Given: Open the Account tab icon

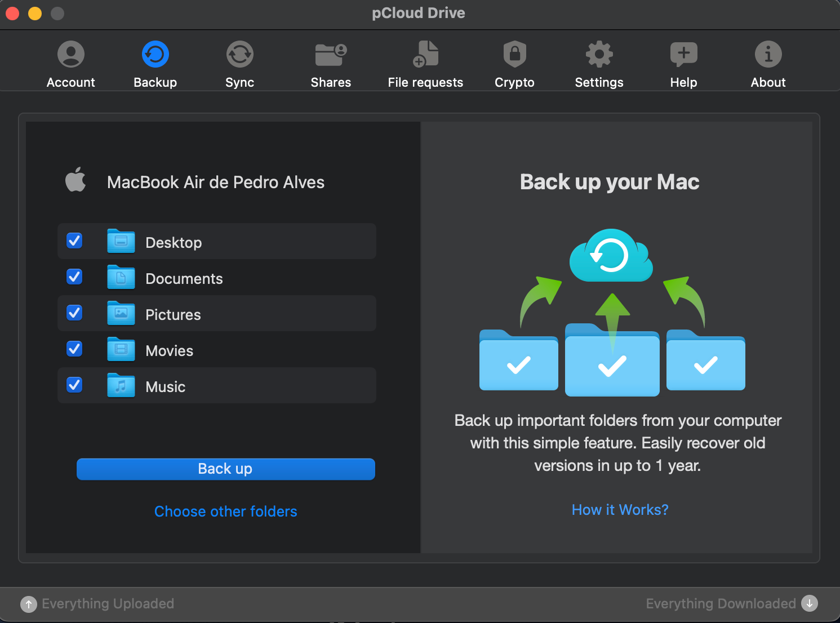Looking at the screenshot, I should tap(71, 54).
